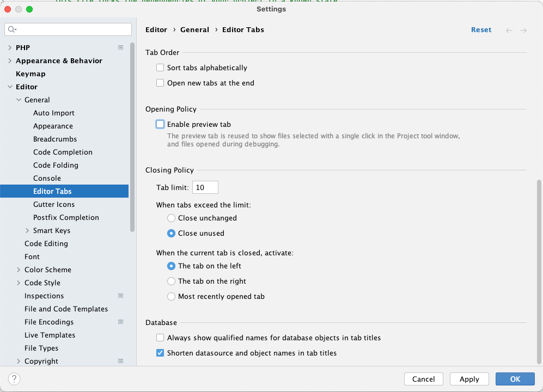Screen dimensions: 543x392
Task: Go forward with the right arrow icon
Action: (x=523, y=30)
